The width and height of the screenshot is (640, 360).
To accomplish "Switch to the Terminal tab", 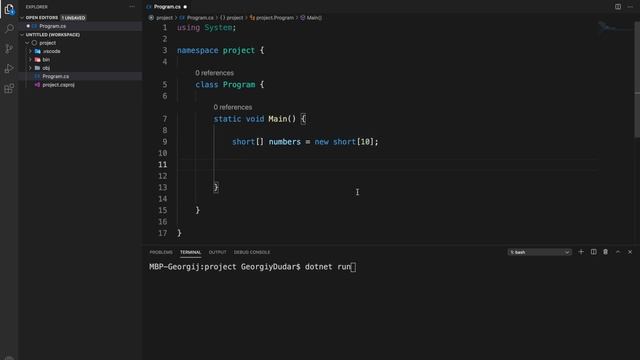I will tap(191, 252).
